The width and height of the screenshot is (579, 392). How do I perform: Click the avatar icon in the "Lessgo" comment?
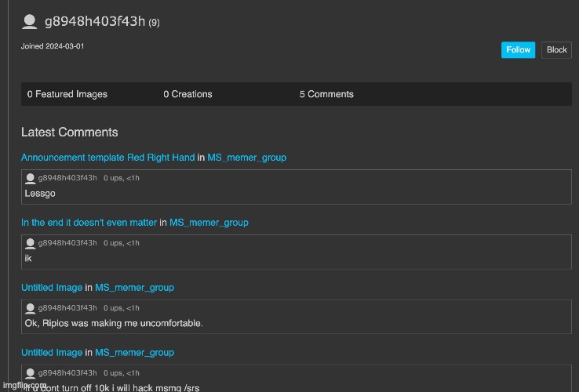(31, 178)
